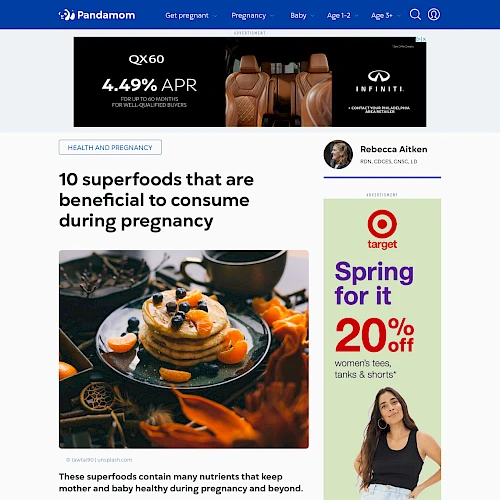Screen dimensions: 500x500
Task: Open the Get pregnant menu item
Action: coord(187,16)
